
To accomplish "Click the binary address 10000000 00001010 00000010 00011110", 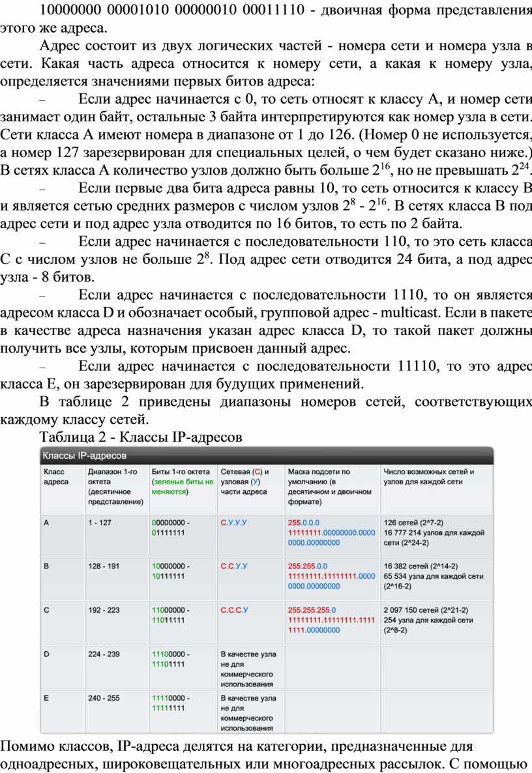I will pos(172,9).
